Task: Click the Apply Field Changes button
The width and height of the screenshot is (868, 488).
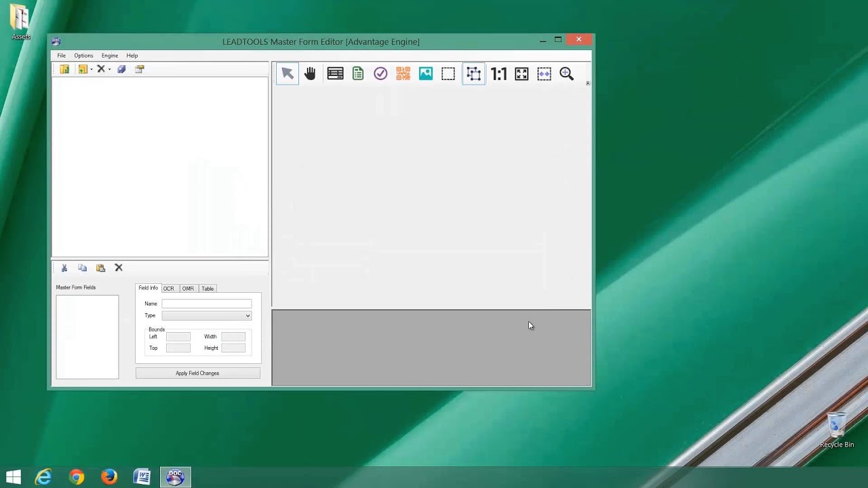Action: pos(197,373)
